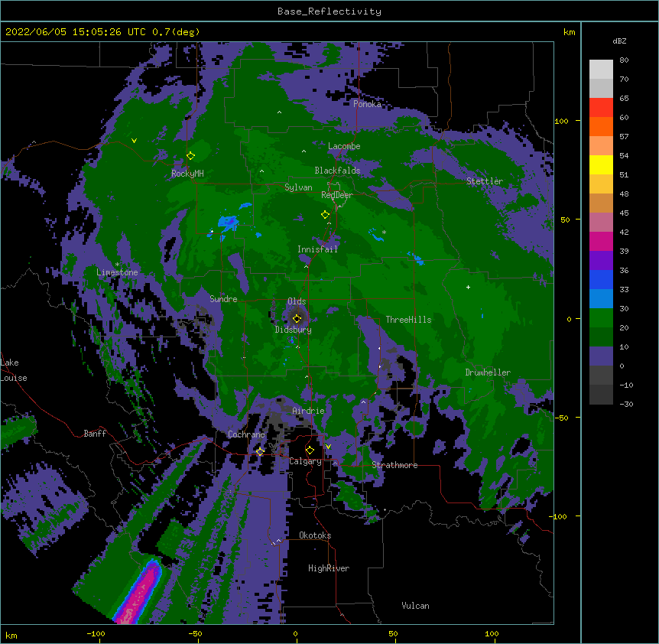The image size is (659, 644).
Task: Click the white asterisk above Limestone label
Action: coord(117,265)
